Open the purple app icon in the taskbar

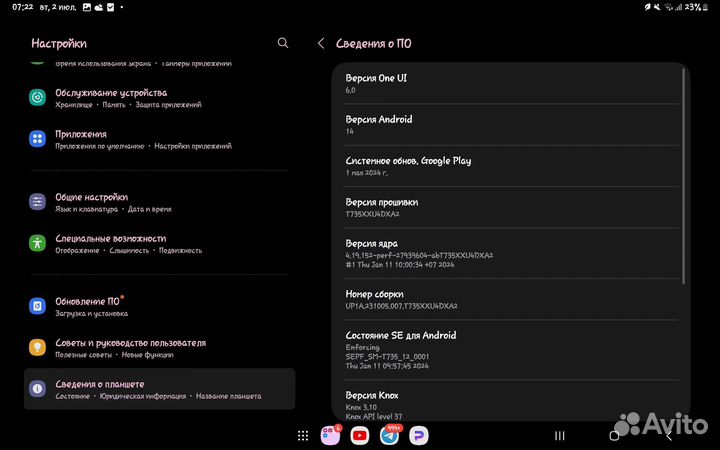[x=418, y=436]
